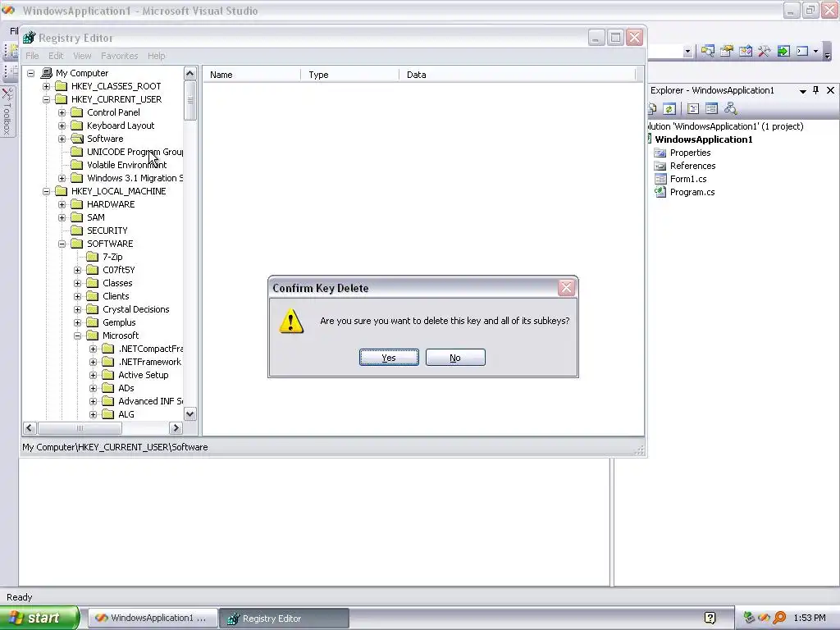Open the Favorites menu in Registry Editor
The height and width of the screenshot is (630, 840).
[x=120, y=56]
